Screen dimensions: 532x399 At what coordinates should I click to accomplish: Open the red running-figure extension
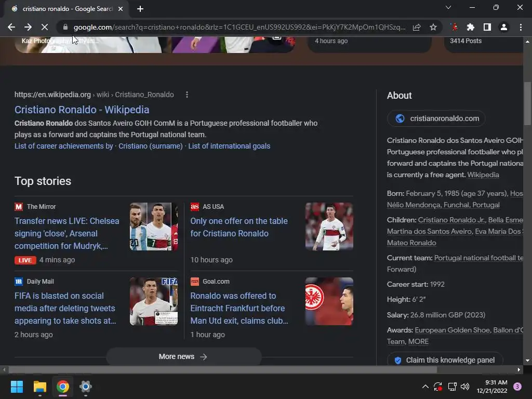tap(454, 27)
